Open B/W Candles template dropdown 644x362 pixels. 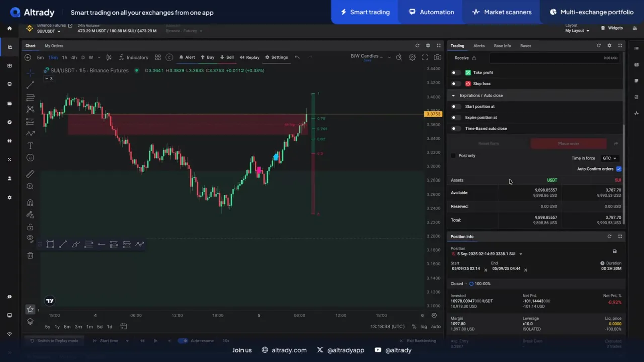371,56
